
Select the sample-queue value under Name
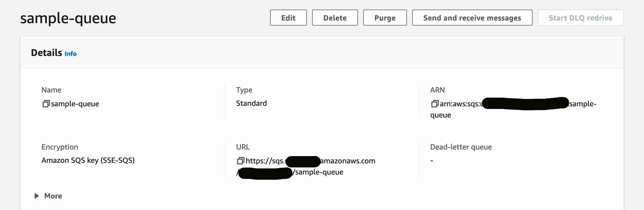(75, 104)
